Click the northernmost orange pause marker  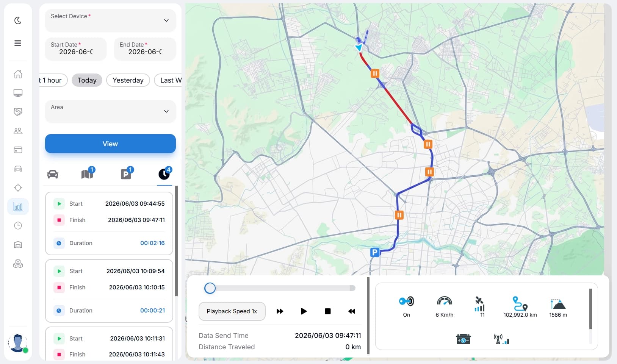coord(375,73)
